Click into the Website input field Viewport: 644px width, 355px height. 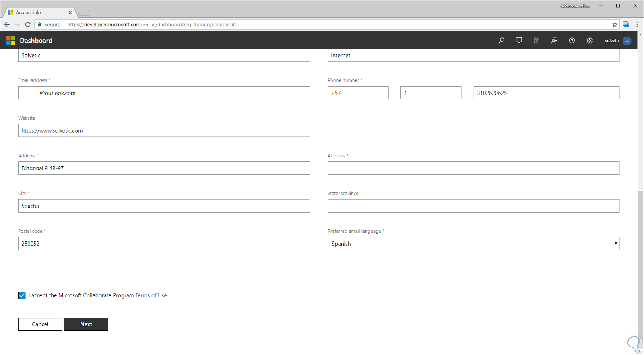pyautogui.click(x=164, y=131)
